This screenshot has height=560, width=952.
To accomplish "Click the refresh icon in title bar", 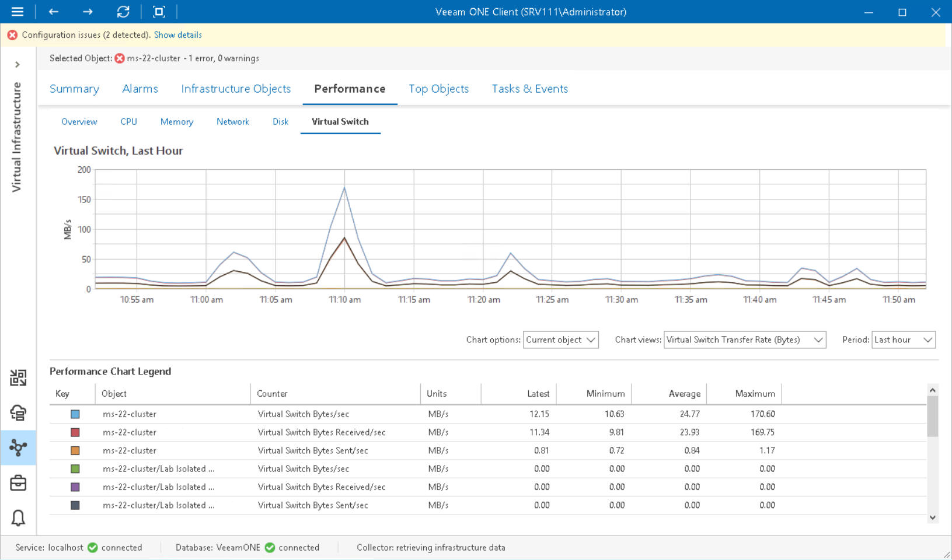I will [x=123, y=12].
